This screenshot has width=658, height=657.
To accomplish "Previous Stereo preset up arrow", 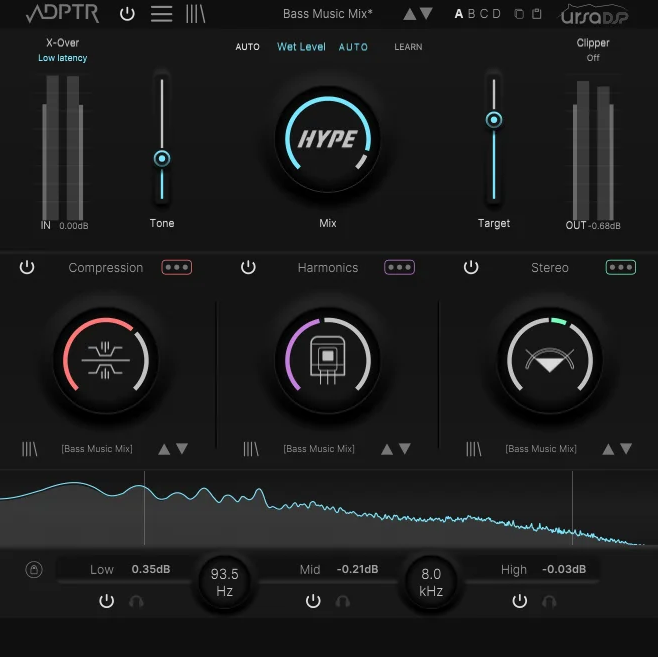I will click(x=608, y=449).
